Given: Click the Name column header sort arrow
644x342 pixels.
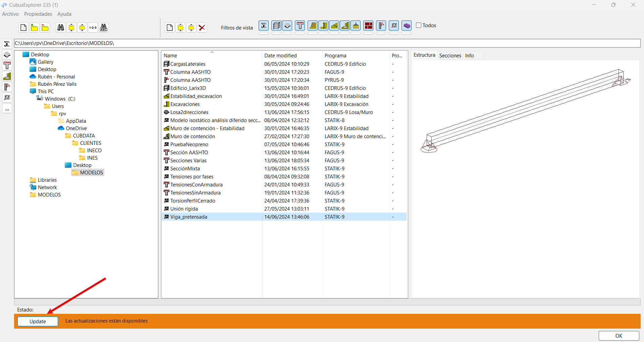Looking at the screenshot, I should pyautogui.click(x=212, y=52).
